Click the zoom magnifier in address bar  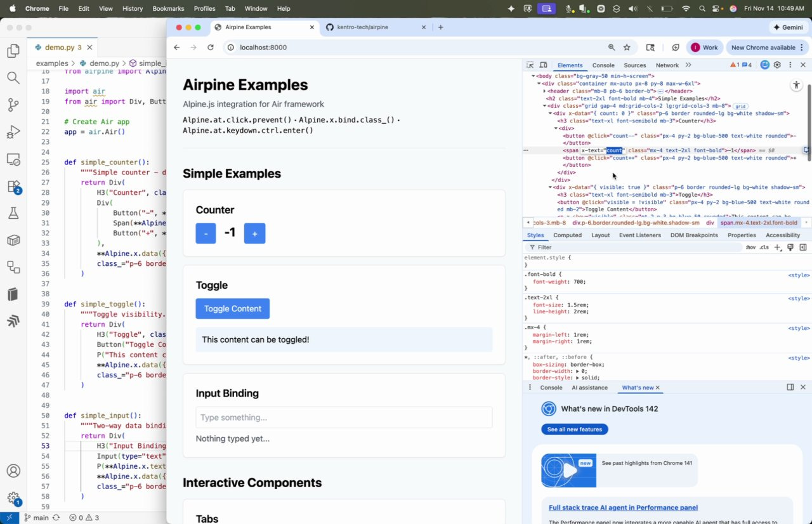612,48
